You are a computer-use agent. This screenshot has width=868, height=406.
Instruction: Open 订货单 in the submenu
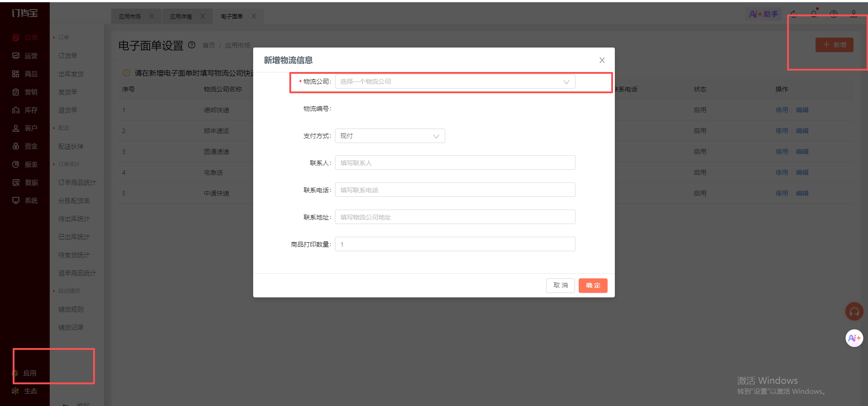(x=68, y=56)
